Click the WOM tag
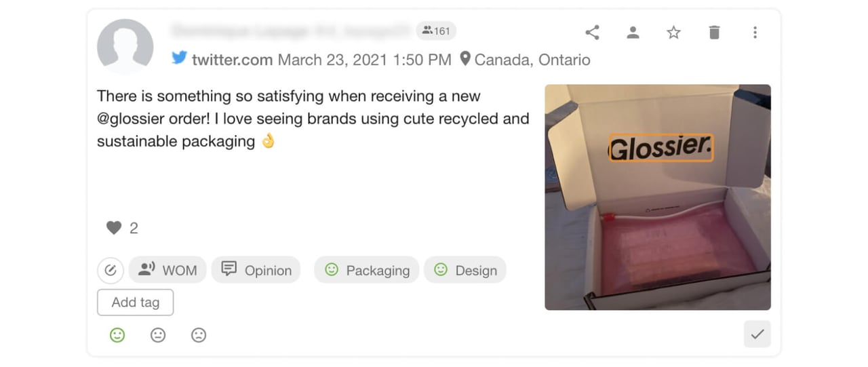868x367 pixels. [x=167, y=270]
